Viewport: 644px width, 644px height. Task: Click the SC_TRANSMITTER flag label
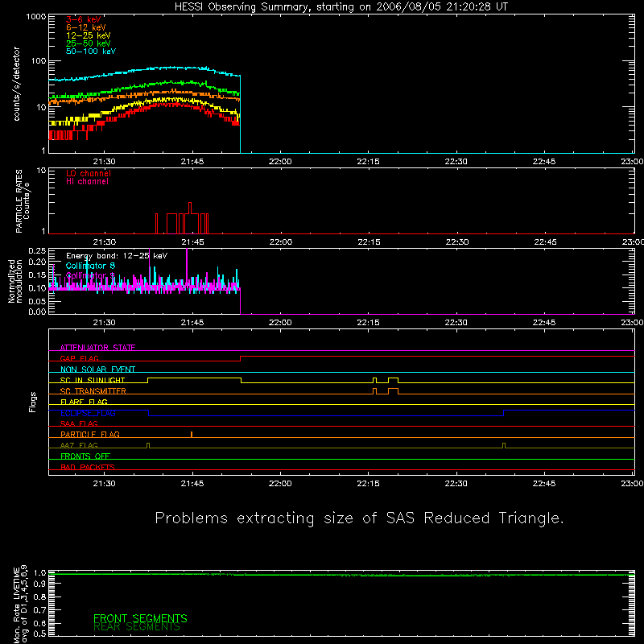point(93,390)
